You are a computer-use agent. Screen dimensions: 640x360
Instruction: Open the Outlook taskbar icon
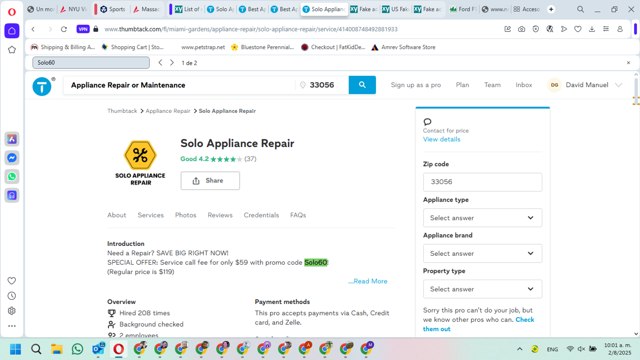pos(98,349)
